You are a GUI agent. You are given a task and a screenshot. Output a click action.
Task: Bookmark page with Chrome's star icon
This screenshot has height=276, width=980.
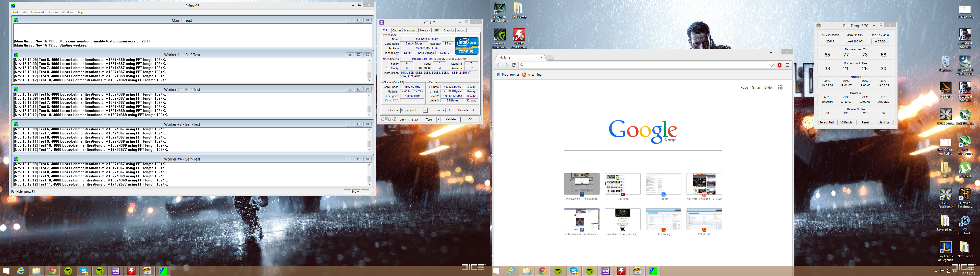click(771, 65)
